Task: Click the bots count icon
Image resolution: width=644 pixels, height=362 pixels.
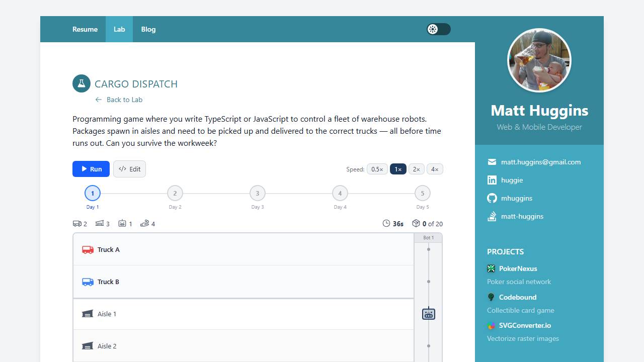Action: click(x=122, y=224)
